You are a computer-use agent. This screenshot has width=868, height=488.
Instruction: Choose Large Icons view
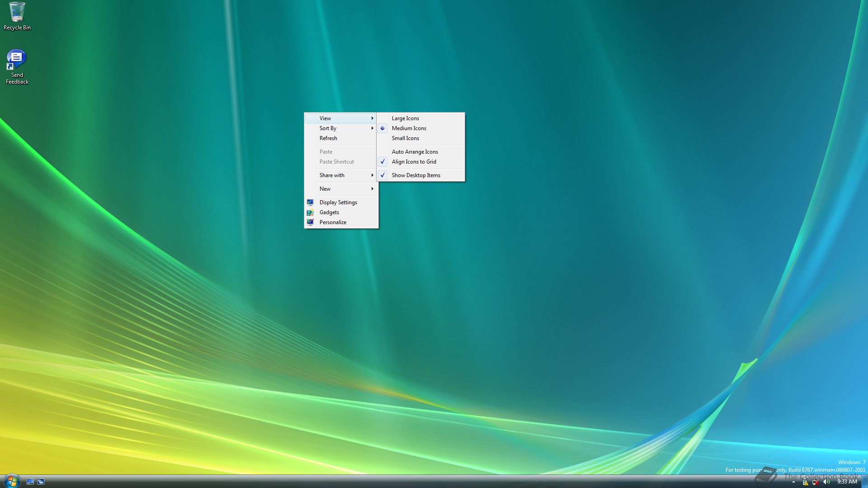coord(420,118)
